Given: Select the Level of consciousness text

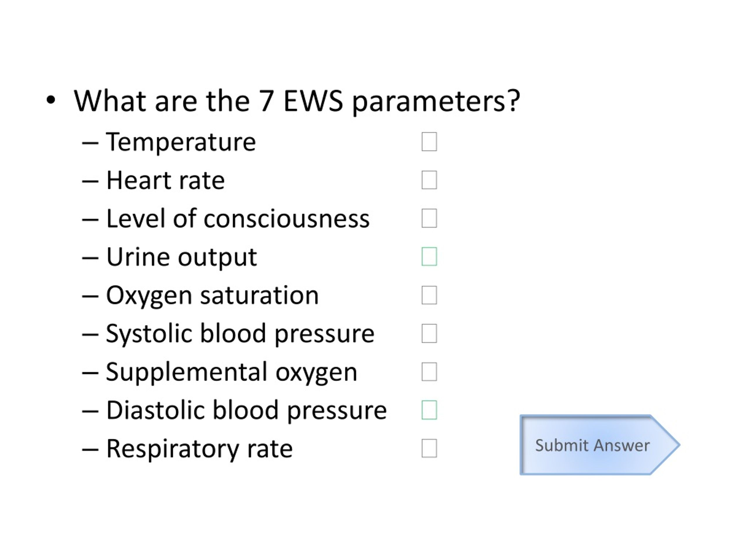Looking at the screenshot, I should (x=238, y=218).
